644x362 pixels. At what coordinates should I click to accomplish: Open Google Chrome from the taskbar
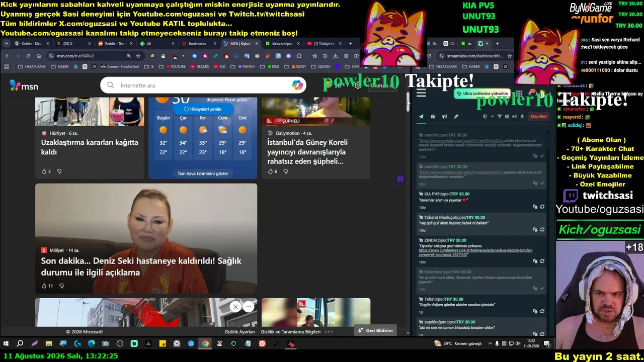pos(205,344)
